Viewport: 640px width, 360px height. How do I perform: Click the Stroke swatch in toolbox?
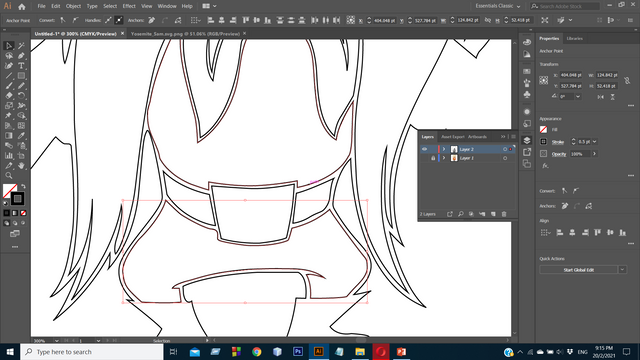(17, 199)
